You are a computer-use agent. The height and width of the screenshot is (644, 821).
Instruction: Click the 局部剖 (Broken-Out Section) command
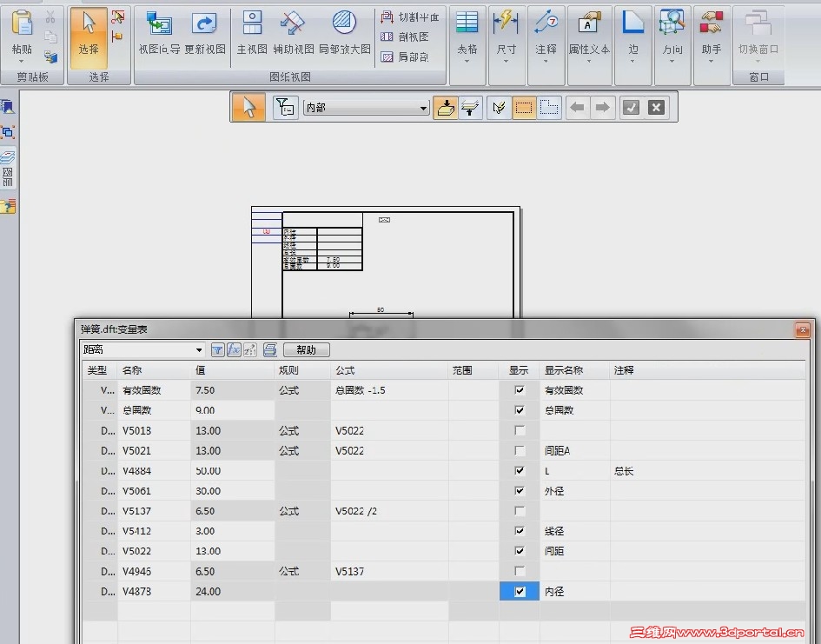(405, 56)
